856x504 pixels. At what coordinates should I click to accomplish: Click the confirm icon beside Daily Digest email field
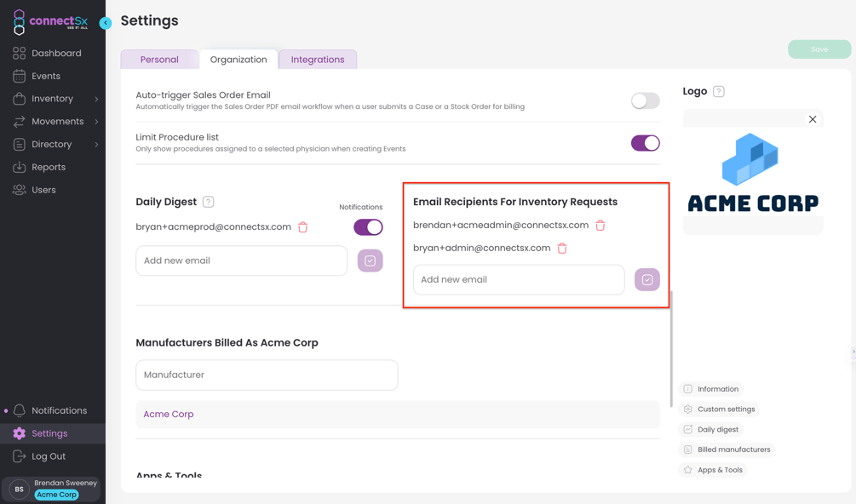tap(370, 261)
